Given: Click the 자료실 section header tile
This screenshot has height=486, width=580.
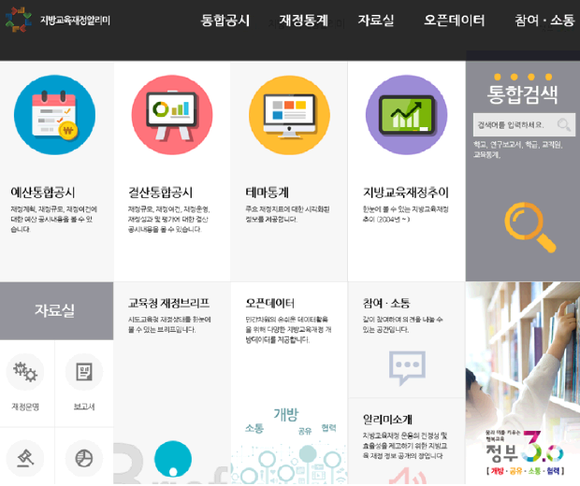Looking at the screenshot, I should 57,311.
